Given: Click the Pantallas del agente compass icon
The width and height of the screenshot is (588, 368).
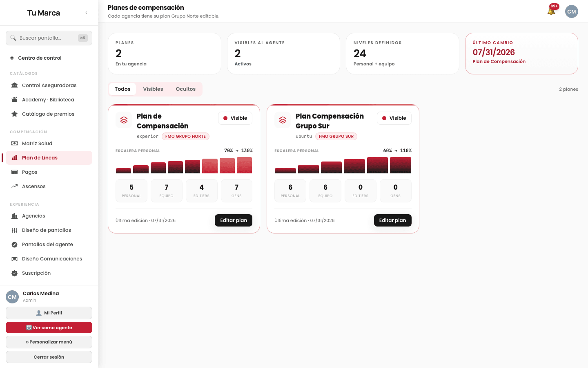Looking at the screenshot, I should pyautogui.click(x=15, y=245).
